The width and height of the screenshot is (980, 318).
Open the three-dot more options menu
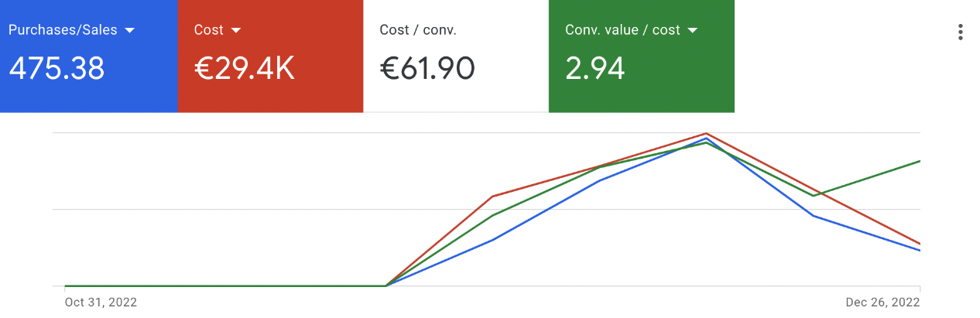click(x=960, y=32)
